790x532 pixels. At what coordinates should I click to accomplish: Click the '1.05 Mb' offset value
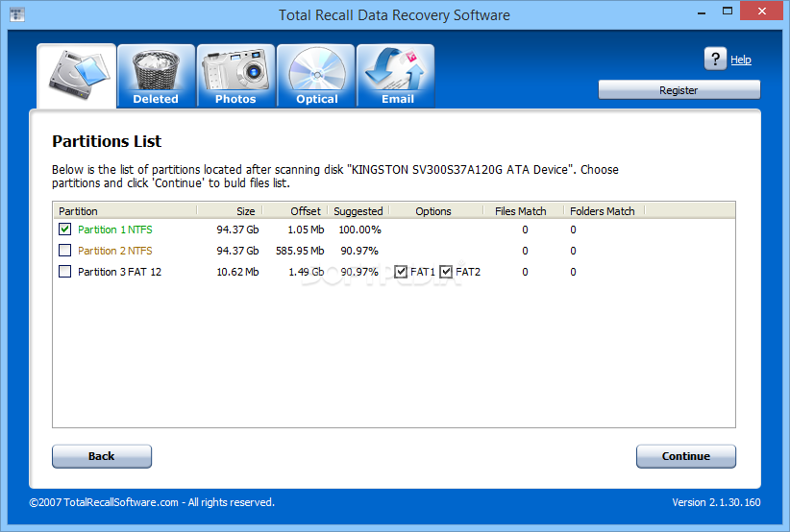click(306, 230)
